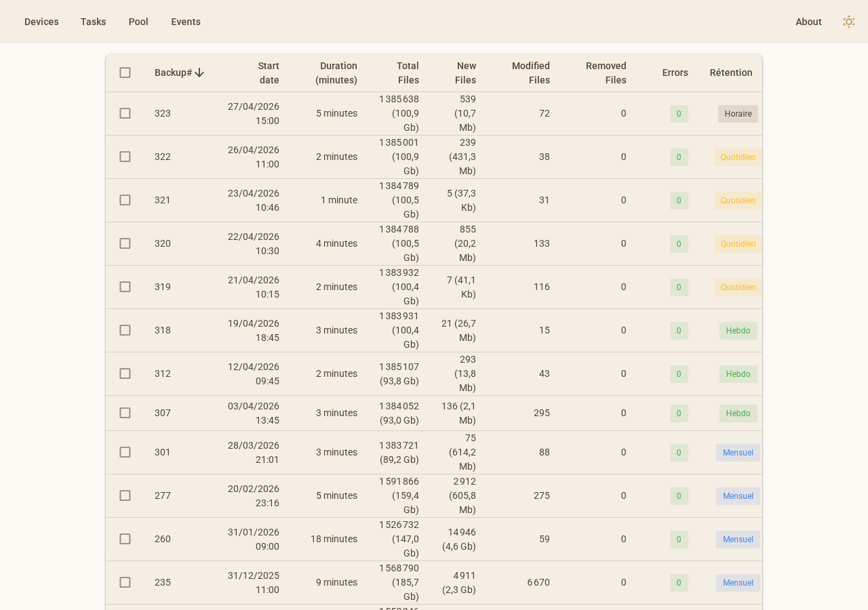
Task: Click the Quotidien tag on backup 322
Action: tap(738, 157)
